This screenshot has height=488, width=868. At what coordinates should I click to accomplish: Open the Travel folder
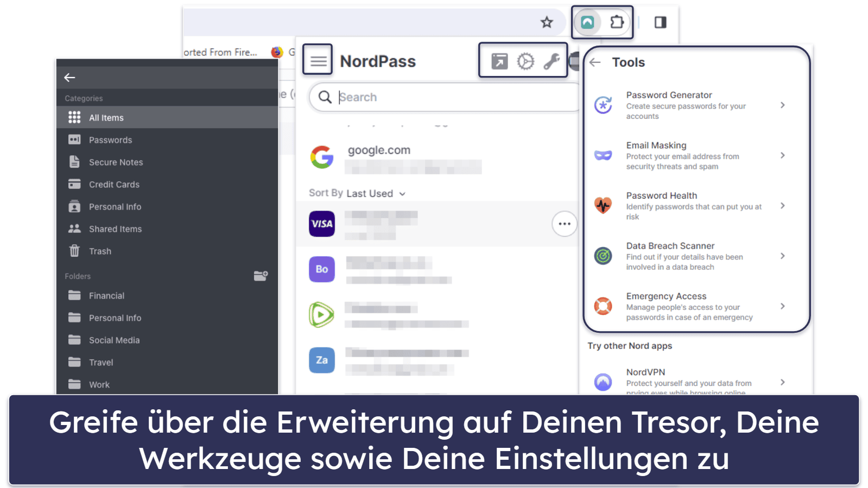tap(167, 363)
